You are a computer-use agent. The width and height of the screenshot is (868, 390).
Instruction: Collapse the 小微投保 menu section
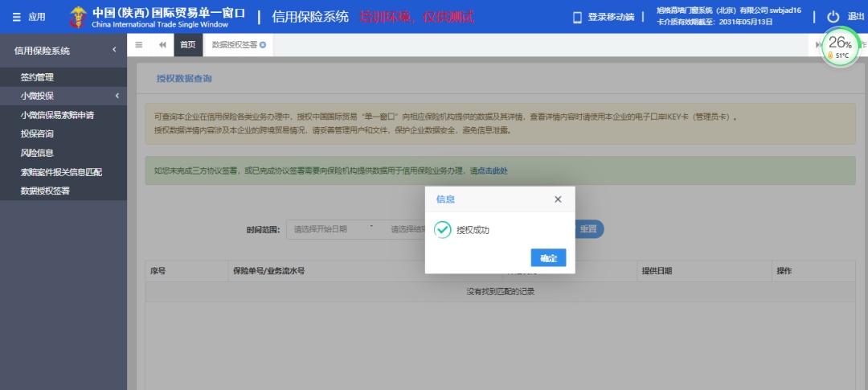pyautogui.click(x=117, y=96)
